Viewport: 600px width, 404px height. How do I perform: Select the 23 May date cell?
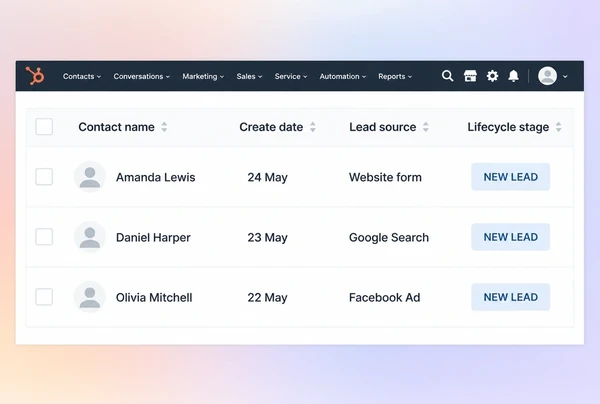(x=267, y=237)
